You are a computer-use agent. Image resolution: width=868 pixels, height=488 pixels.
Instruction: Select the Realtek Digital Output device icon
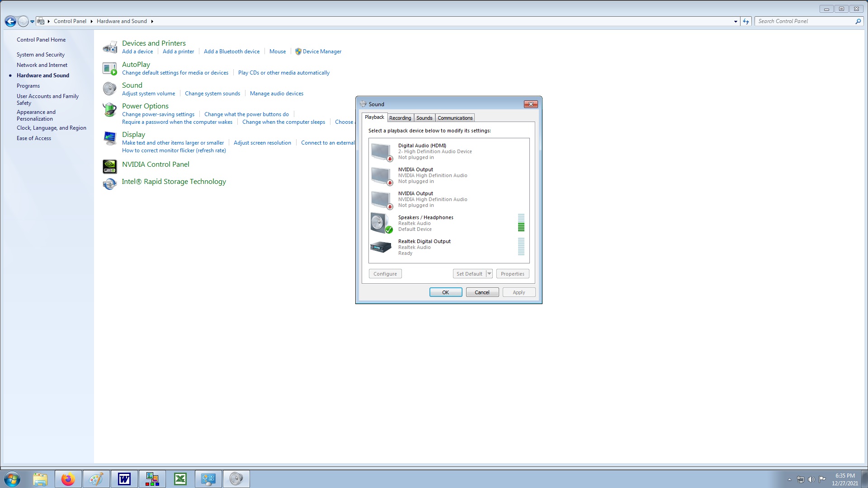[x=381, y=247]
